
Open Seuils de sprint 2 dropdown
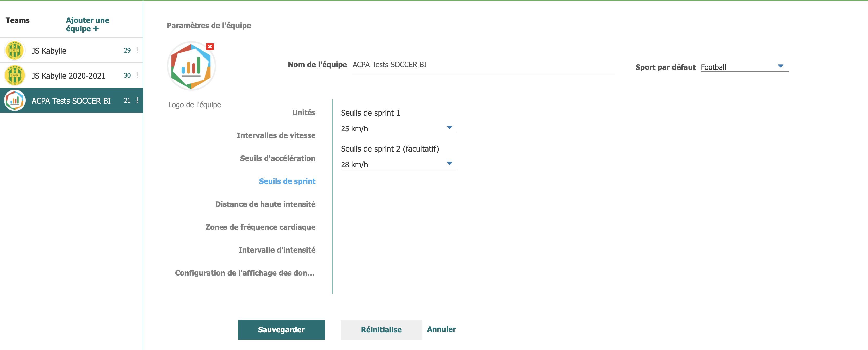[x=399, y=164]
